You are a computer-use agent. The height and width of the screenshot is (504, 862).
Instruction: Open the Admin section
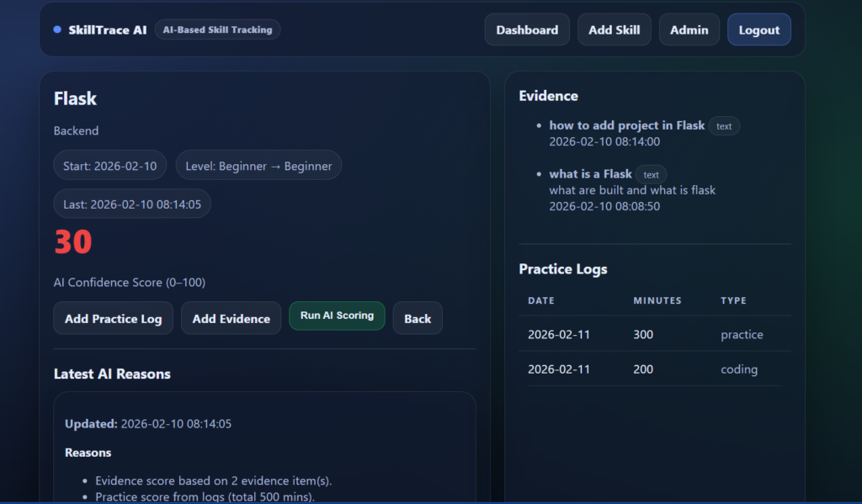click(x=689, y=29)
